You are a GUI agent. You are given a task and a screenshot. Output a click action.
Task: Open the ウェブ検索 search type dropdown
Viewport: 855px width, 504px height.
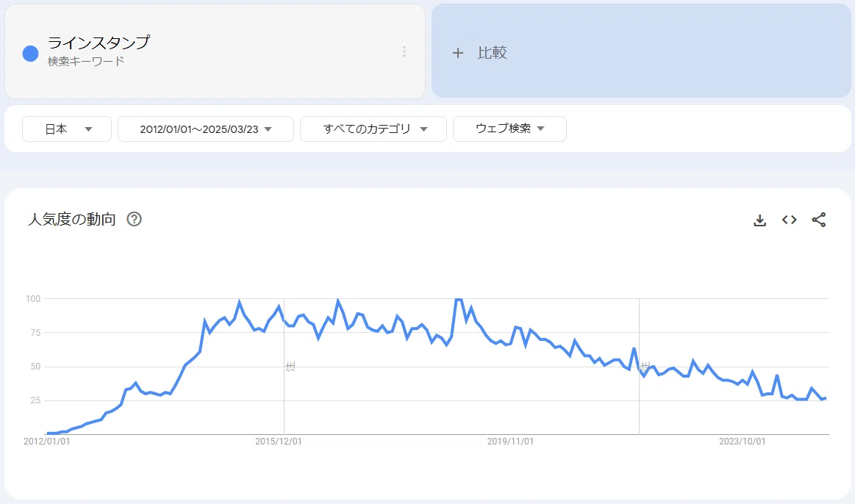tap(509, 129)
